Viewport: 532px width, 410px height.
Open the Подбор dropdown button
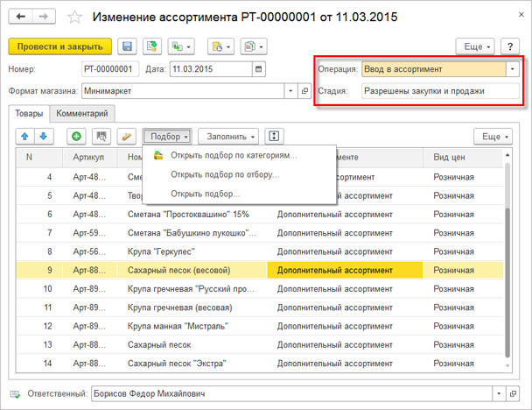tap(167, 136)
